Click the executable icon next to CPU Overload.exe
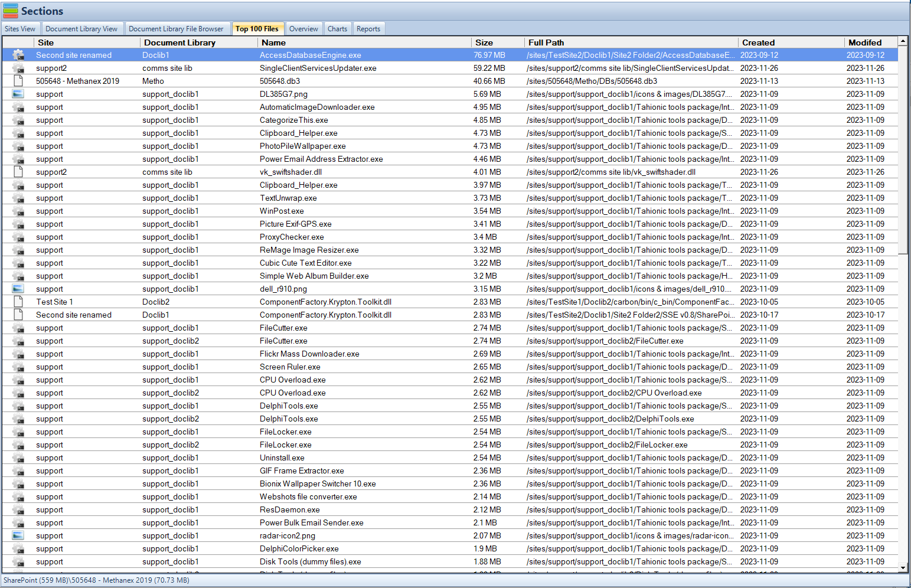This screenshot has height=588, width=911. pos(18,380)
